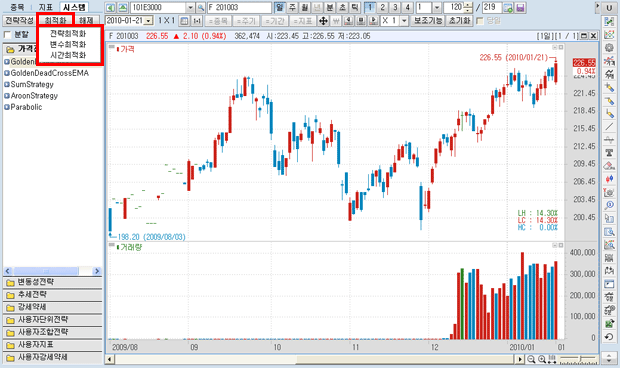Toggle the 당일 checkbox

coord(480,21)
